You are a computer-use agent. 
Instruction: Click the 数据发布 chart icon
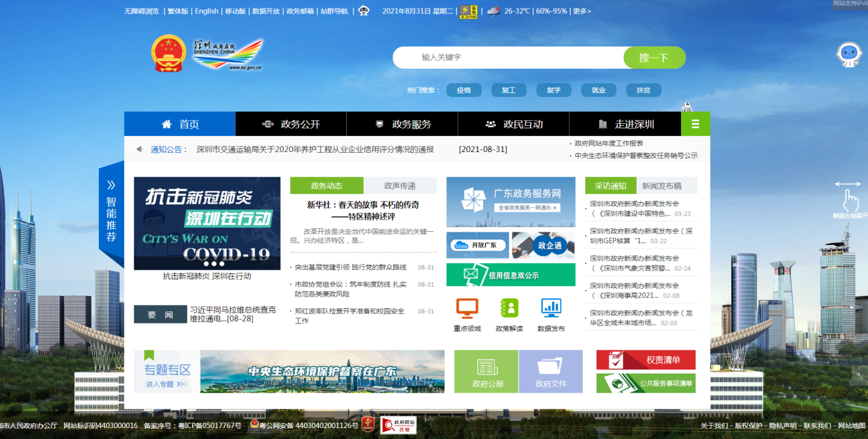coord(551,309)
